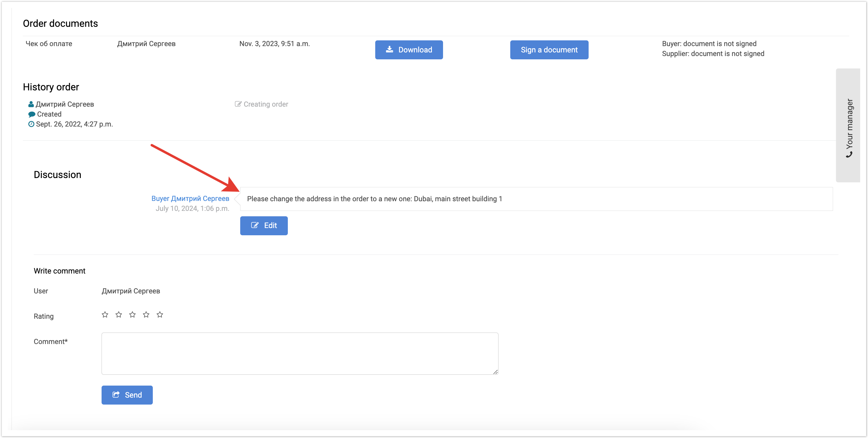The width and height of the screenshot is (868, 438).
Task: Click the Чек об оплате document name
Action: (49, 44)
